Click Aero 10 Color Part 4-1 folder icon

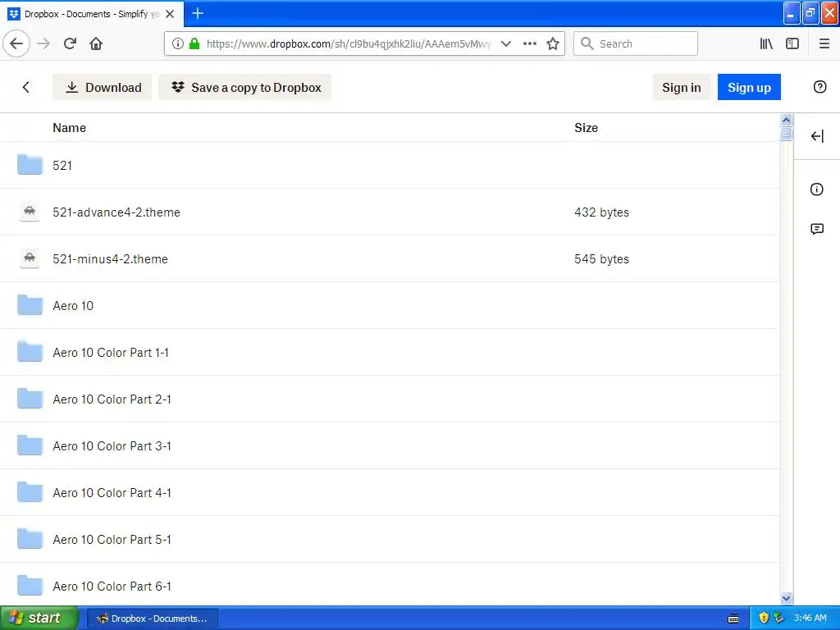(x=30, y=492)
